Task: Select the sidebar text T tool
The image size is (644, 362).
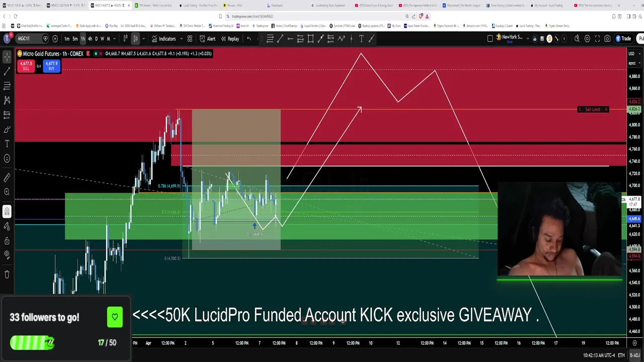Action: (x=7, y=144)
